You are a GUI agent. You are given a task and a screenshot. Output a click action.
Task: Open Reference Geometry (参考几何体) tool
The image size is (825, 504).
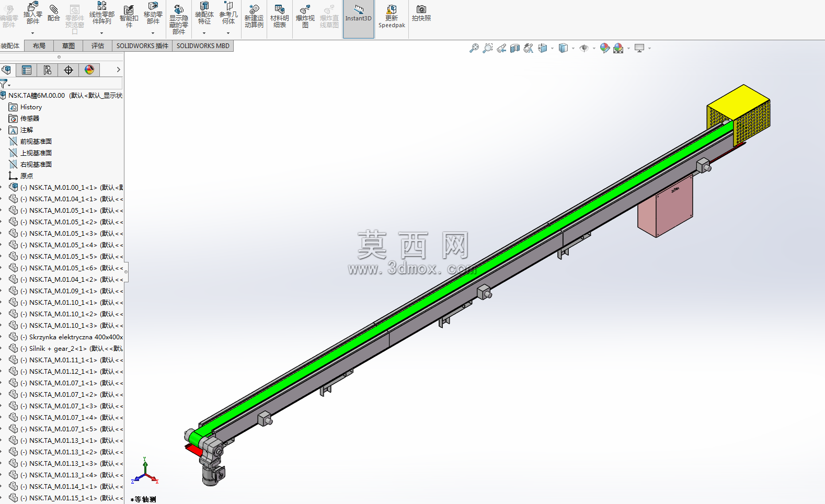point(228,14)
